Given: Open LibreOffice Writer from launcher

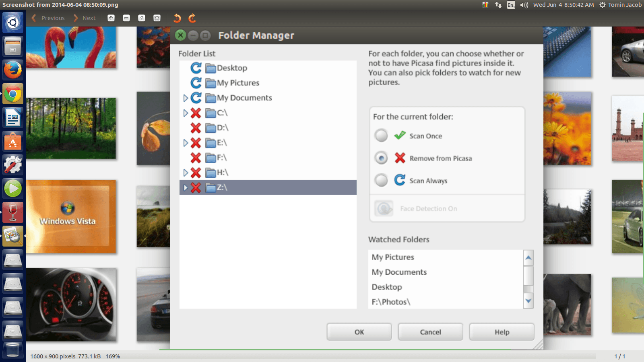Looking at the screenshot, I should 13,118.
